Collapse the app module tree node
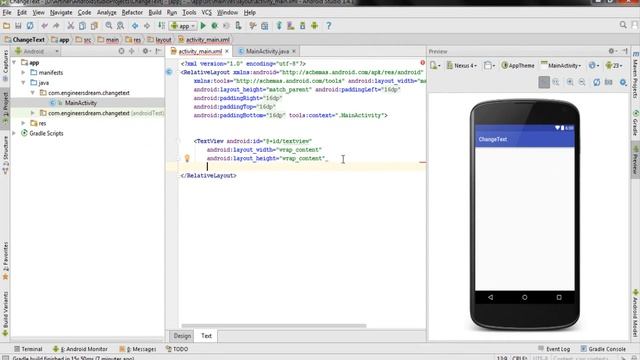 click(14, 62)
